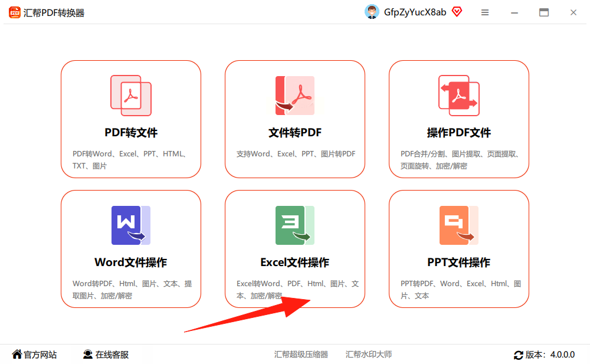Image resolution: width=590 pixels, height=364 pixels.
Task: Choose the green Excel file icon
Action: (x=295, y=225)
